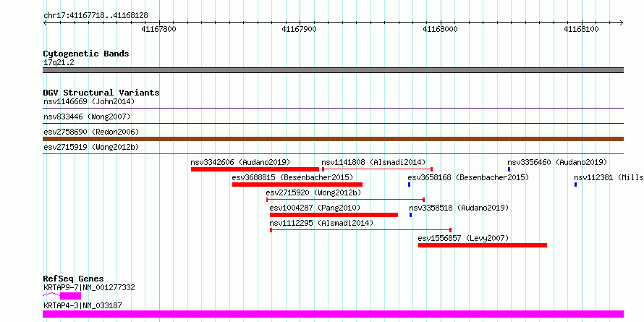Click the KRTAP9-7|NM_001277332 gene label

click(89, 287)
